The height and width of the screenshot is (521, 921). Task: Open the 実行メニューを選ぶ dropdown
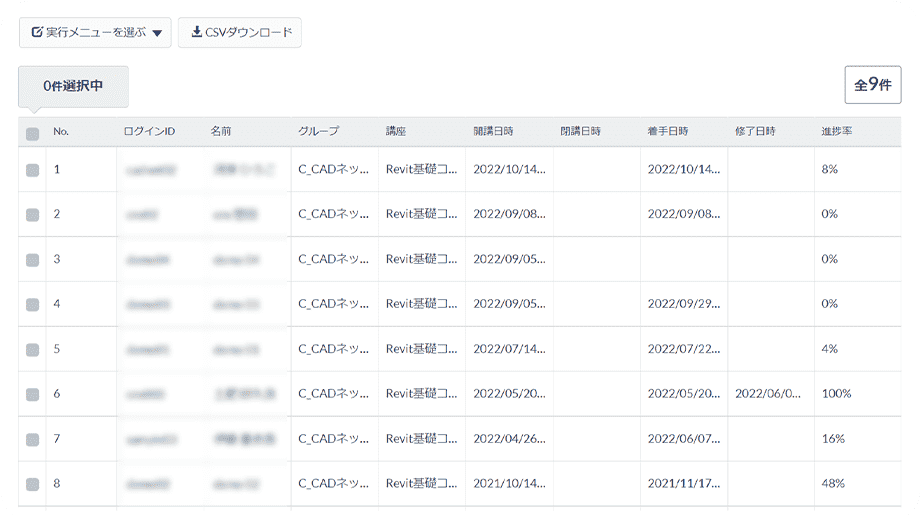tap(95, 32)
